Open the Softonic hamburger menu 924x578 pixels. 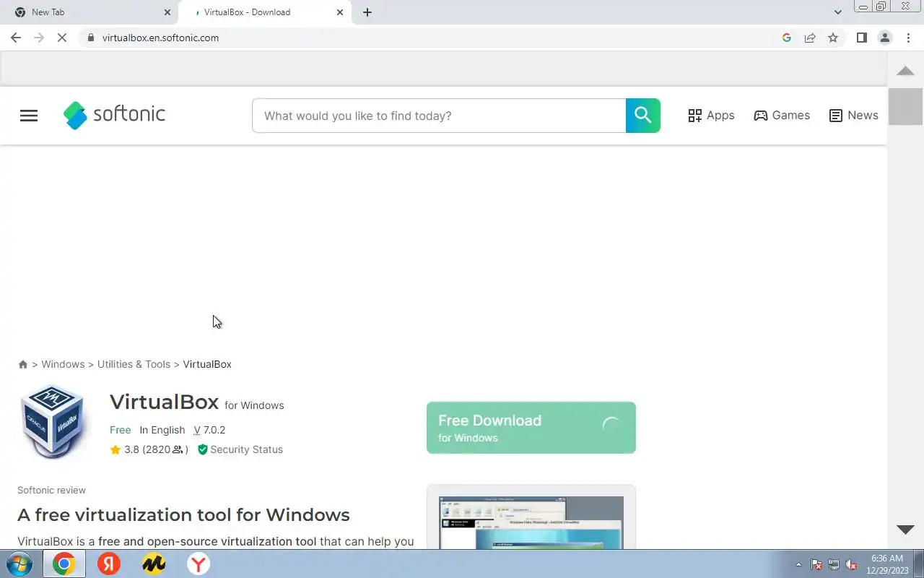[29, 116]
